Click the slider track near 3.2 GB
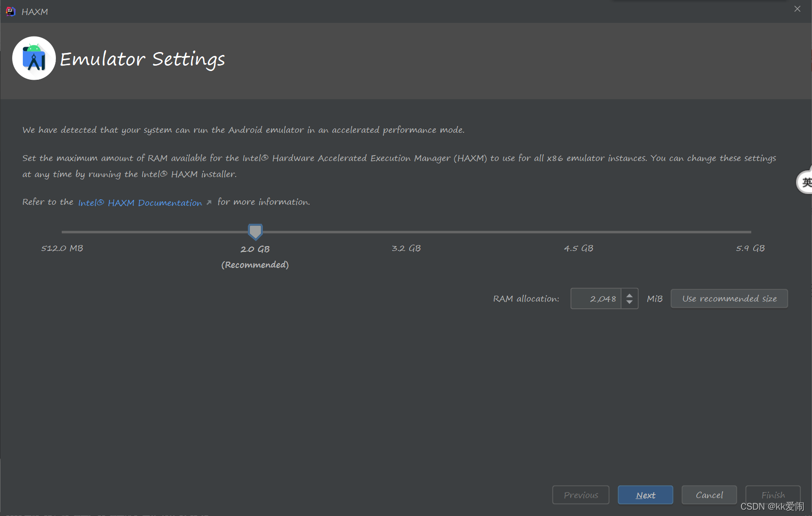Viewport: 812px width, 516px height. (406, 232)
